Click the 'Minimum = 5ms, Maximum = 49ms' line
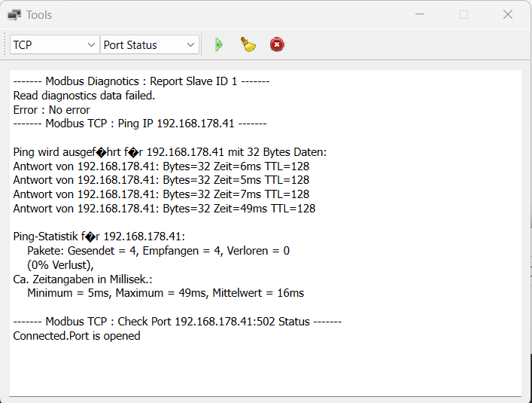Image resolution: width=532 pixels, height=403 pixels. (166, 293)
